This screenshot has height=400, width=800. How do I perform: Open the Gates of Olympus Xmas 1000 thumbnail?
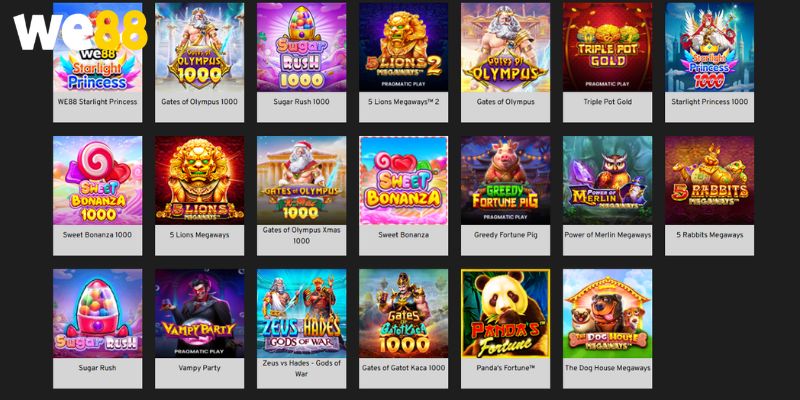302,180
